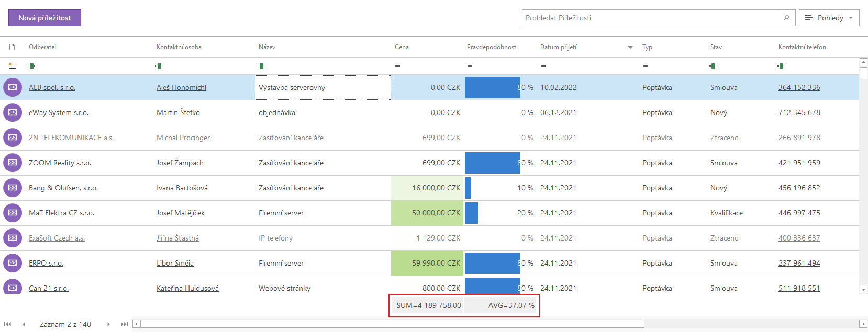Select the Výstavba serverovny name cell
This screenshot has height=332, width=868.
click(323, 87)
